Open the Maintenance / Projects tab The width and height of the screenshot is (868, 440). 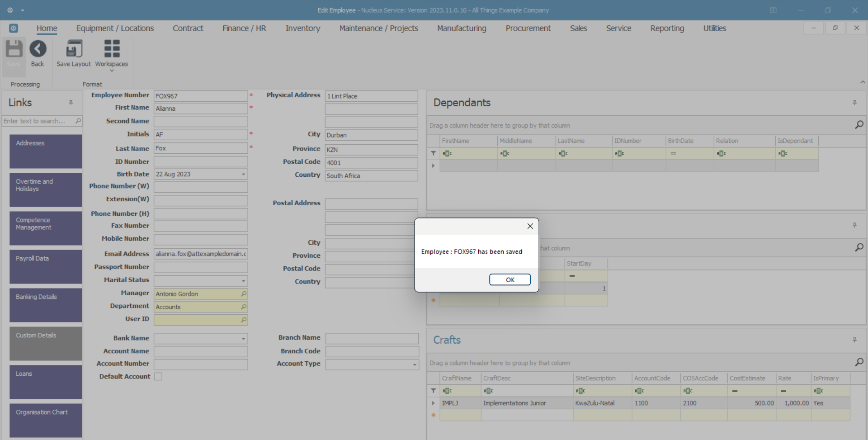coord(379,28)
